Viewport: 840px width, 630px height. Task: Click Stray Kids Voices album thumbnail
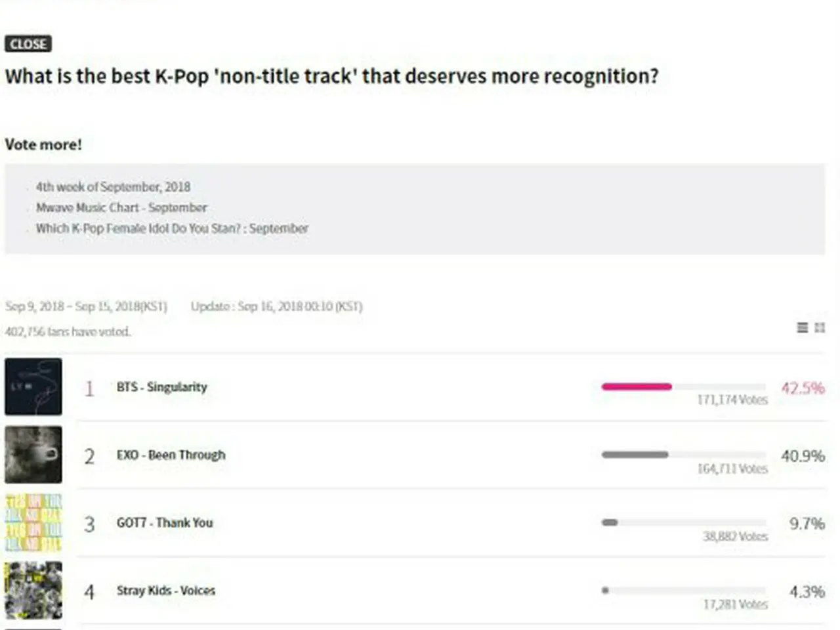click(x=33, y=591)
